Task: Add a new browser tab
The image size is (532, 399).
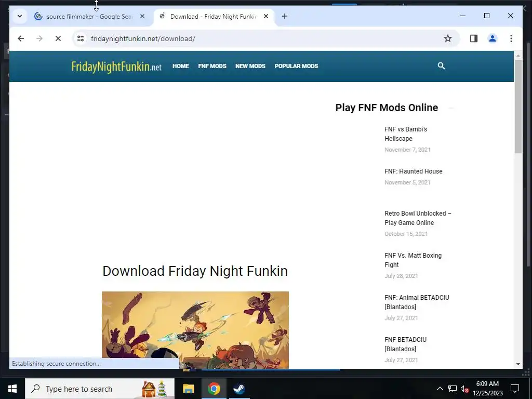Action: (285, 16)
